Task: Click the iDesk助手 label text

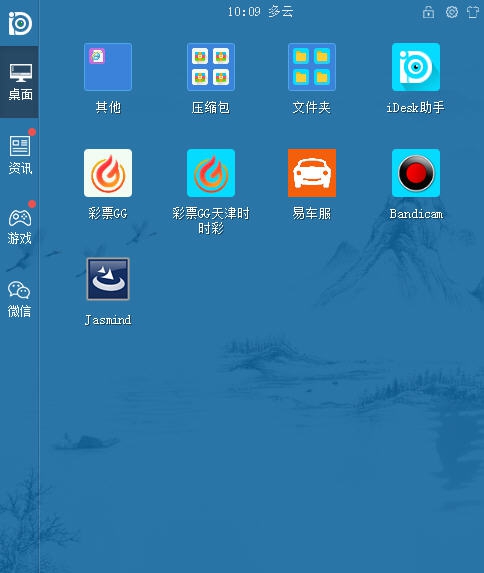Action: tap(416, 107)
